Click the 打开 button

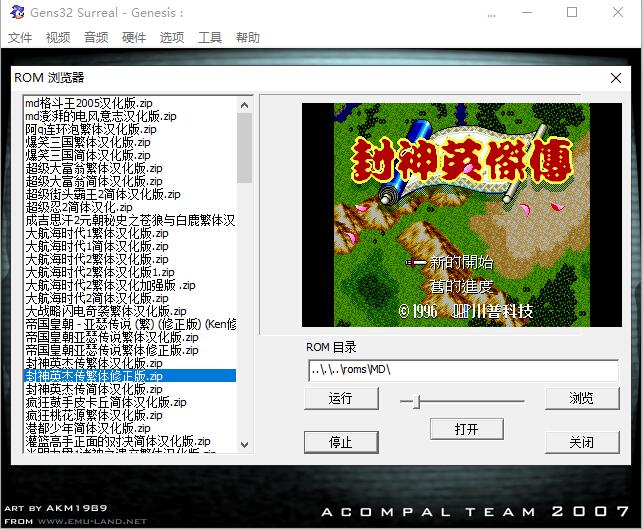[x=467, y=429]
